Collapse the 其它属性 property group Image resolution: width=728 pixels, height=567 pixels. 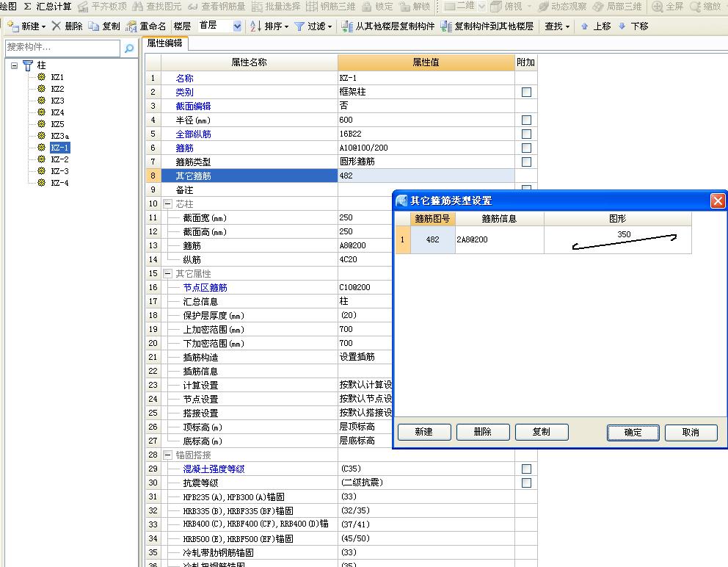pos(167,273)
